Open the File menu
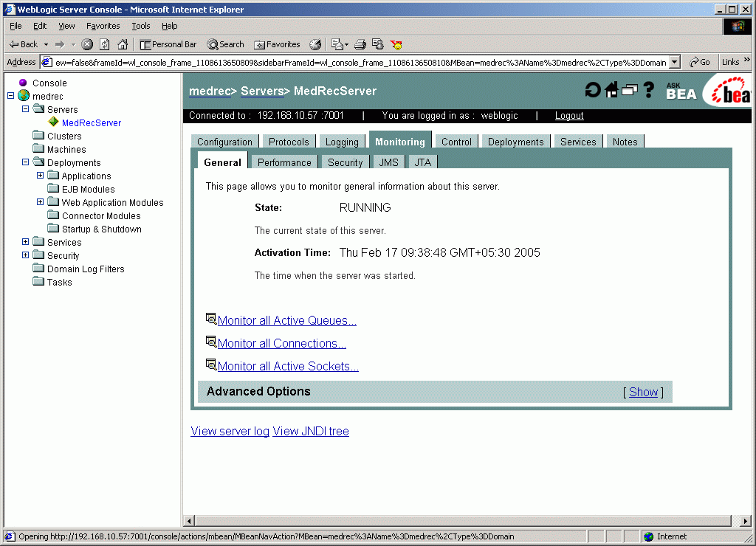 16,26
